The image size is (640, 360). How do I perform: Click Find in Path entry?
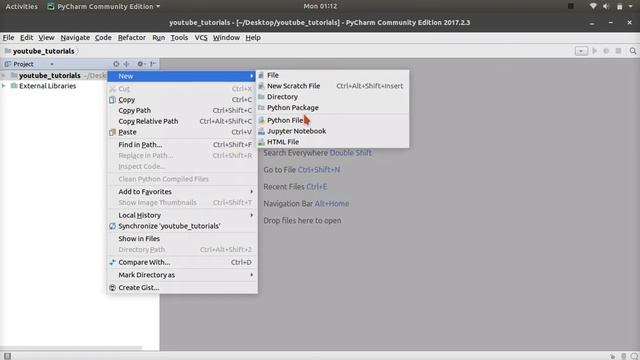pyautogui.click(x=182, y=144)
